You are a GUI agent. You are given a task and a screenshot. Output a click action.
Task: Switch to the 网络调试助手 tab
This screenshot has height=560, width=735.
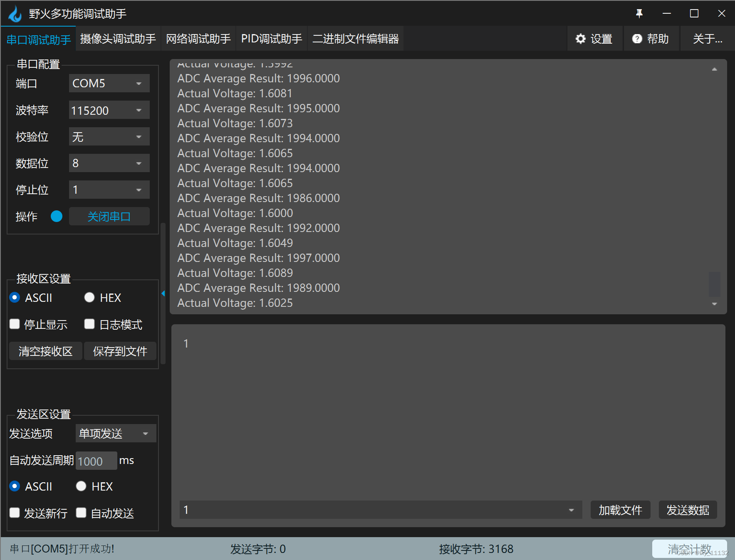point(198,38)
